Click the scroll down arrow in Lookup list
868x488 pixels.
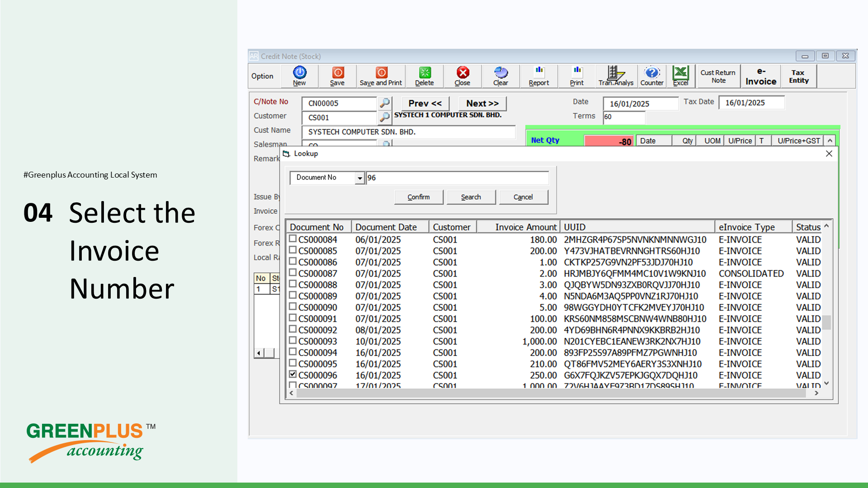826,383
